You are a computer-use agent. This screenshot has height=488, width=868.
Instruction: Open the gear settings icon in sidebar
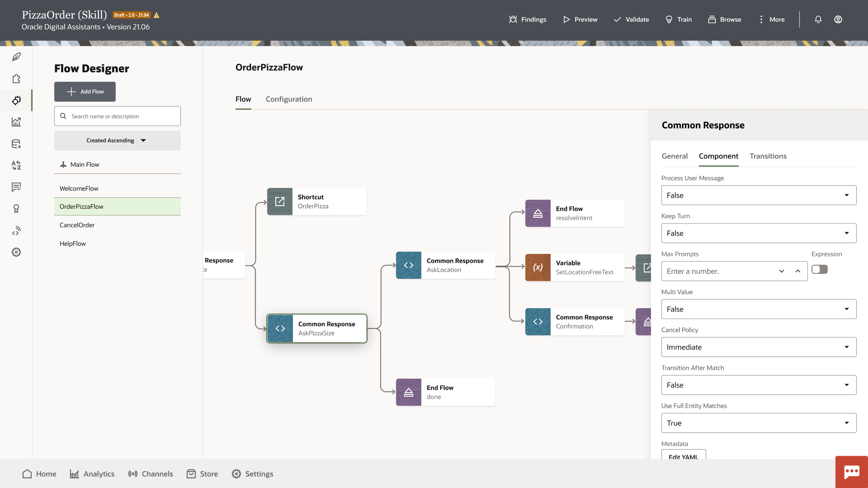(16, 252)
